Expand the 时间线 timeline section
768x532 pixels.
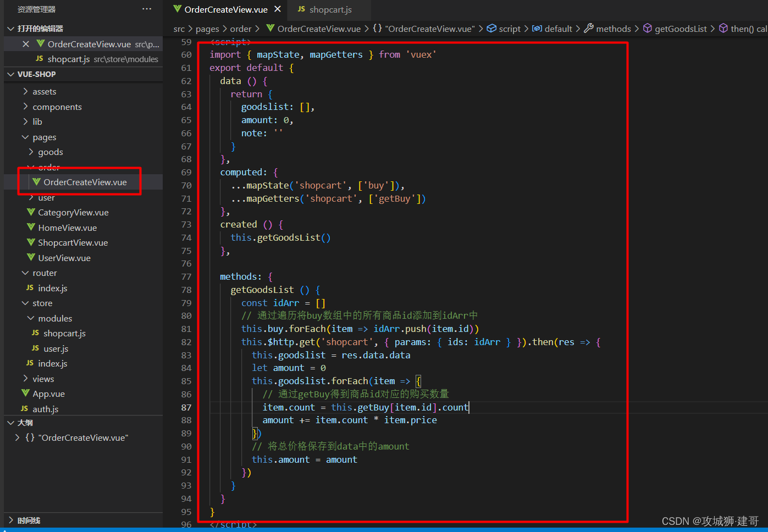(x=11, y=520)
